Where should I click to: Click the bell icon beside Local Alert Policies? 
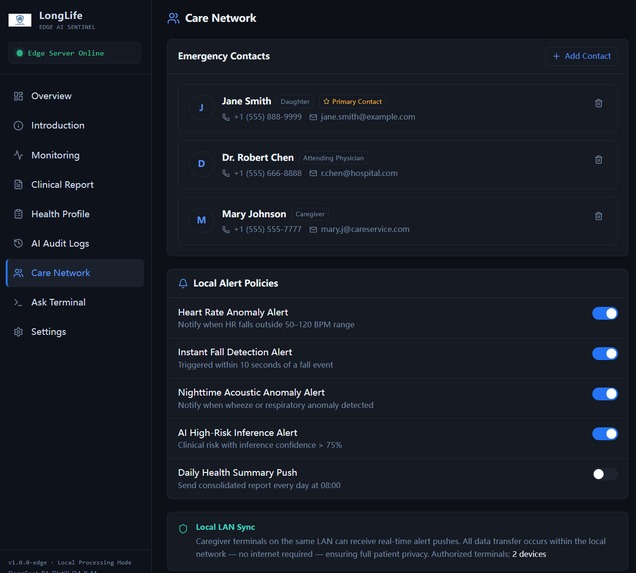[x=183, y=283]
